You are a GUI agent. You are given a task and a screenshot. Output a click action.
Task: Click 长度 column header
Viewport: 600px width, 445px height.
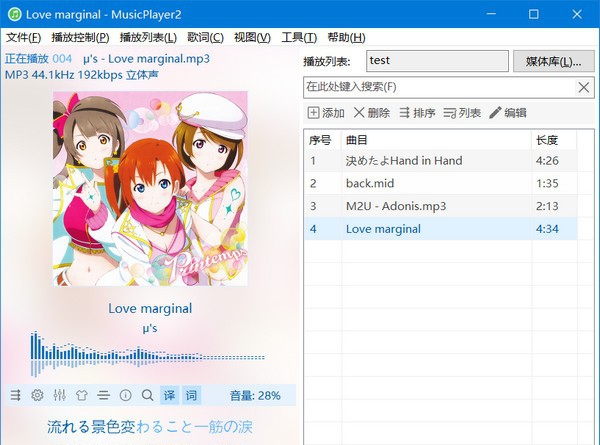[554, 140]
